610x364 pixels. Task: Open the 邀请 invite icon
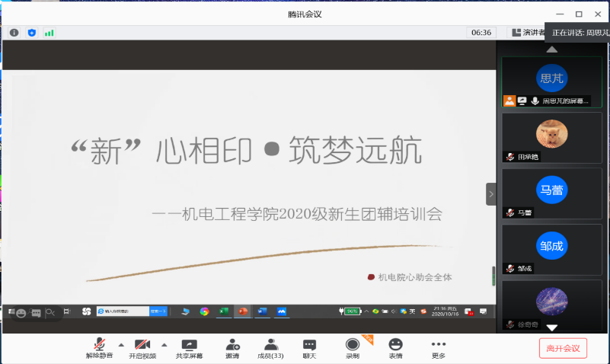coord(232,348)
